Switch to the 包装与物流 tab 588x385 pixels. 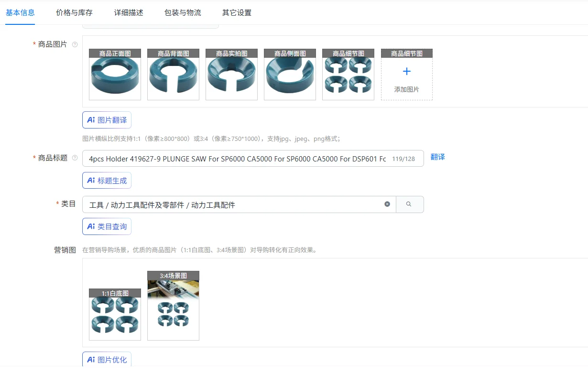pos(182,13)
